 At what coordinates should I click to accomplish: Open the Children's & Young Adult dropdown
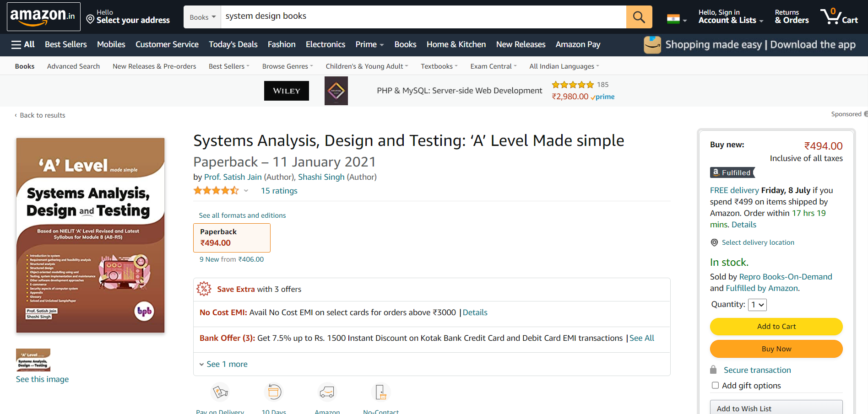367,66
